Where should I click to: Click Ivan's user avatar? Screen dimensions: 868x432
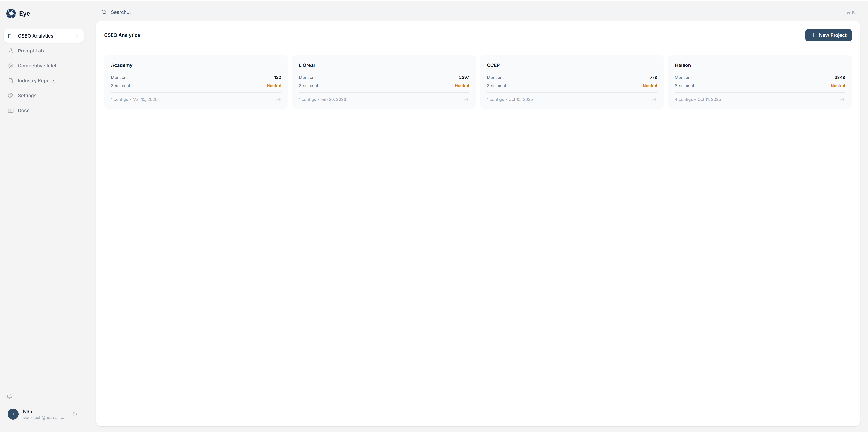(x=13, y=414)
